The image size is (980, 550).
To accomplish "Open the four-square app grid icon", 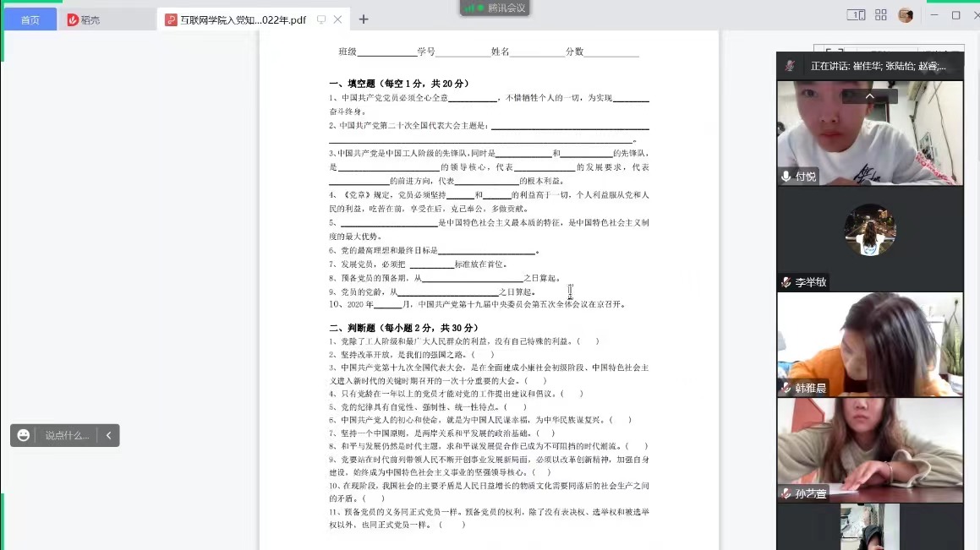I will (880, 15).
